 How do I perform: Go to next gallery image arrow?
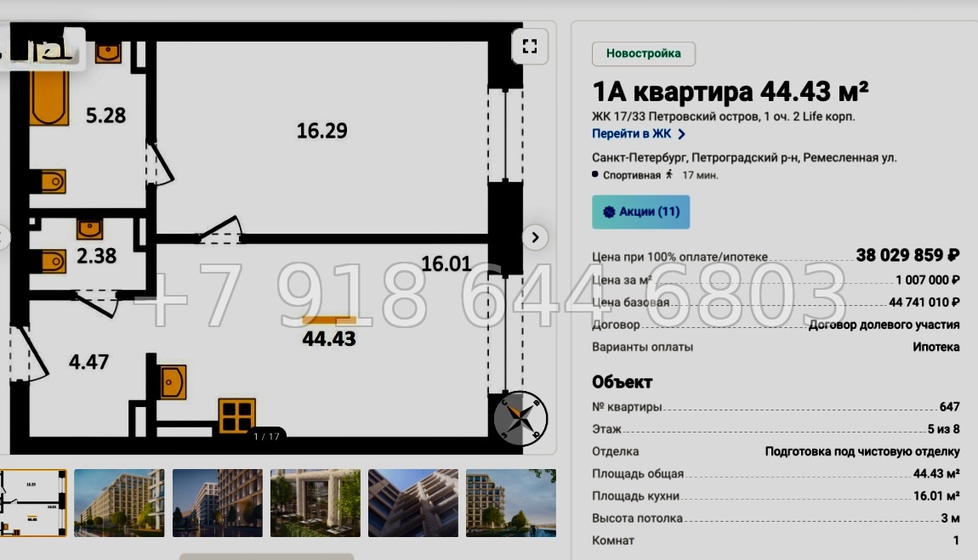[x=535, y=237]
